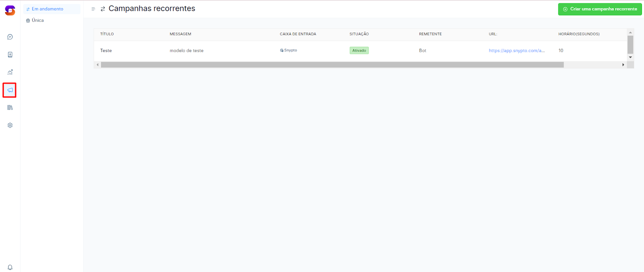
Task: Click the vertical scrollbar thumb of table
Action: [x=630, y=45]
